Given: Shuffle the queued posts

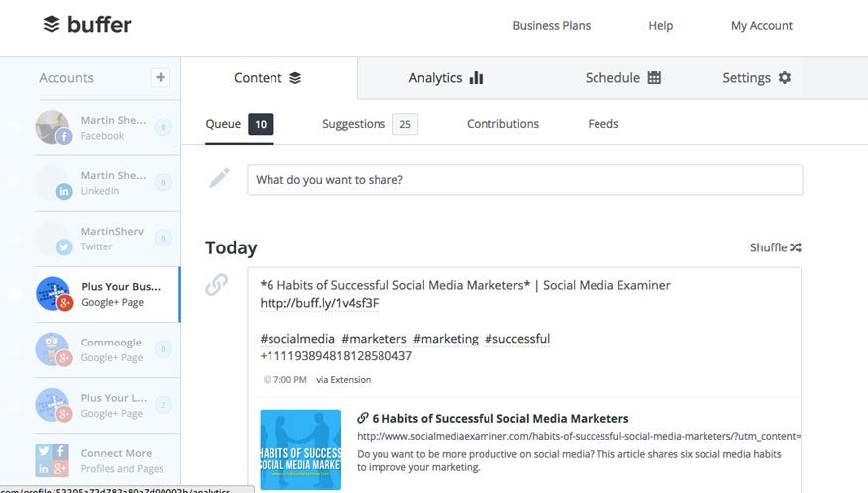Looking at the screenshot, I should pos(775,247).
